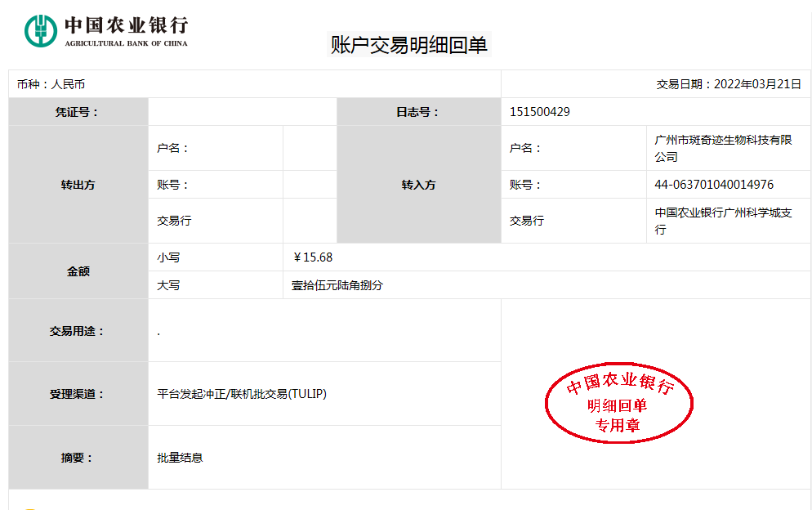This screenshot has height=510, width=812.
Task: Click the title 账户交易明细回单
Action: point(409,45)
